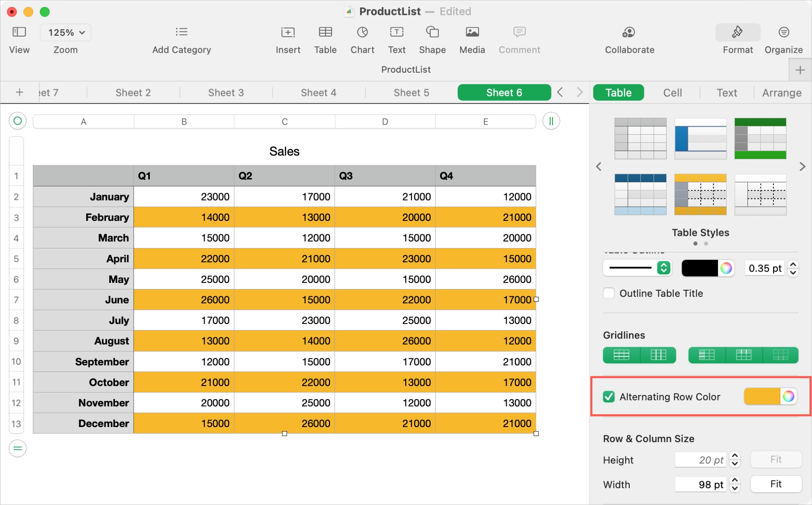Screen dimensions: 812x505
Task: Switch to the Cell tab
Action: coord(672,93)
